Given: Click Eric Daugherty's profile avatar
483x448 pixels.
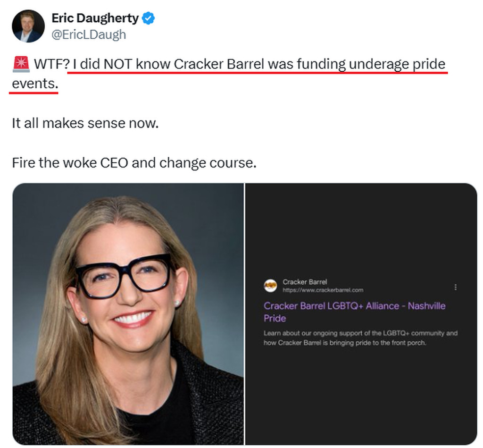Looking at the screenshot, I should [29, 26].
